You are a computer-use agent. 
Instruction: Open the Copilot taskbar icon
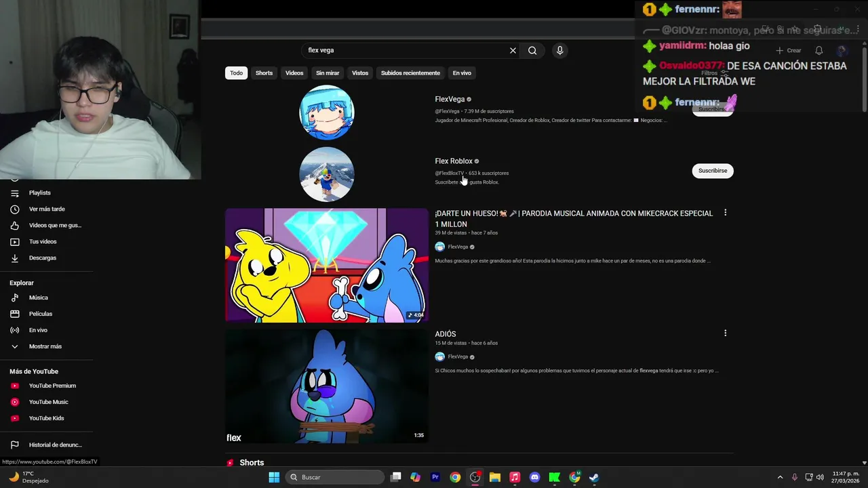pyautogui.click(x=416, y=477)
